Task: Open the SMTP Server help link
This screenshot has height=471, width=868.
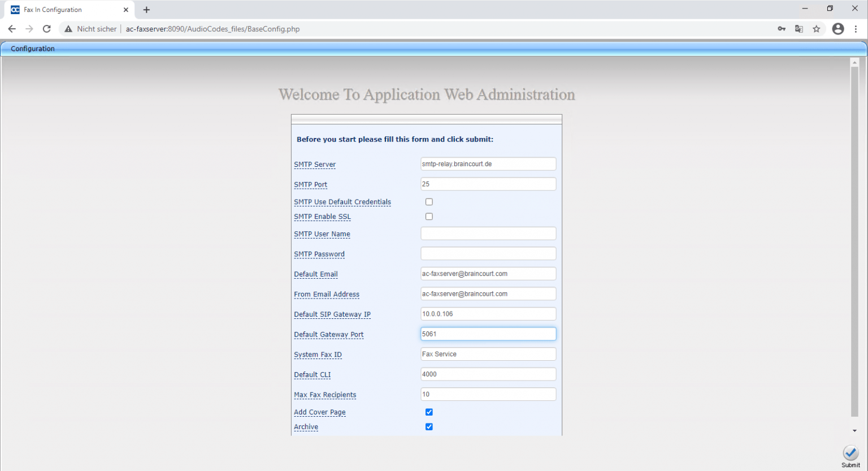Action: coord(314,165)
